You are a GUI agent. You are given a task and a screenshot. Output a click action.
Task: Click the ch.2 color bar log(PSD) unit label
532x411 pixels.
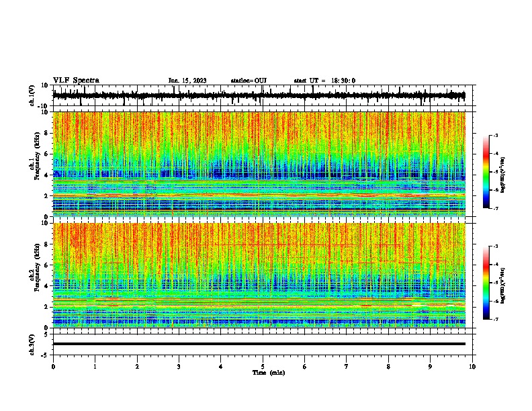point(504,285)
